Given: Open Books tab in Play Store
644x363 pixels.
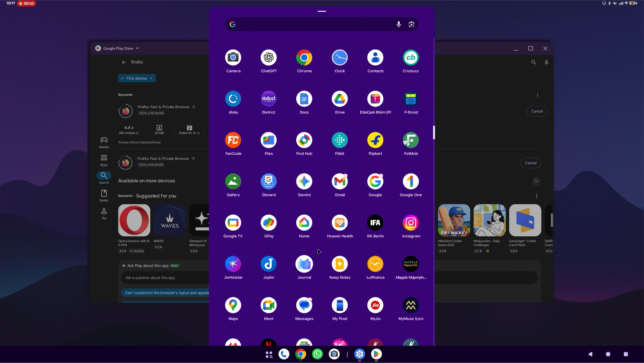Looking at the screenshot, I should tap(104, 196).
